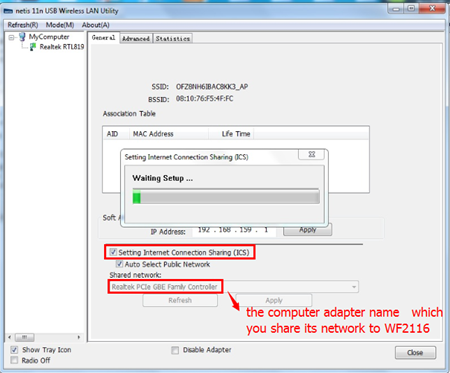Open the About(A) menu
This screenshot has height=373, width=450.
point(96,25)
